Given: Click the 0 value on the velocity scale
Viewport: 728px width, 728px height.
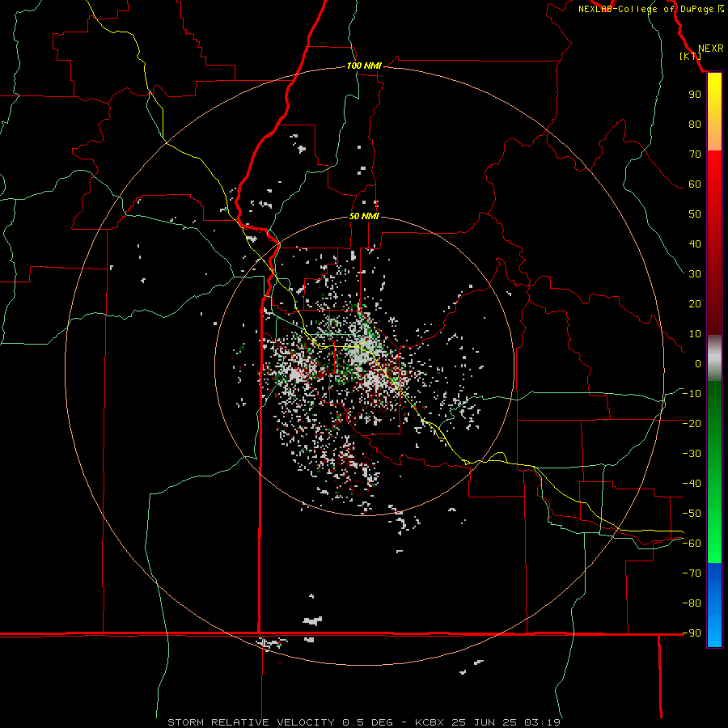Looking at the screenshot, I should coord(698,363).
